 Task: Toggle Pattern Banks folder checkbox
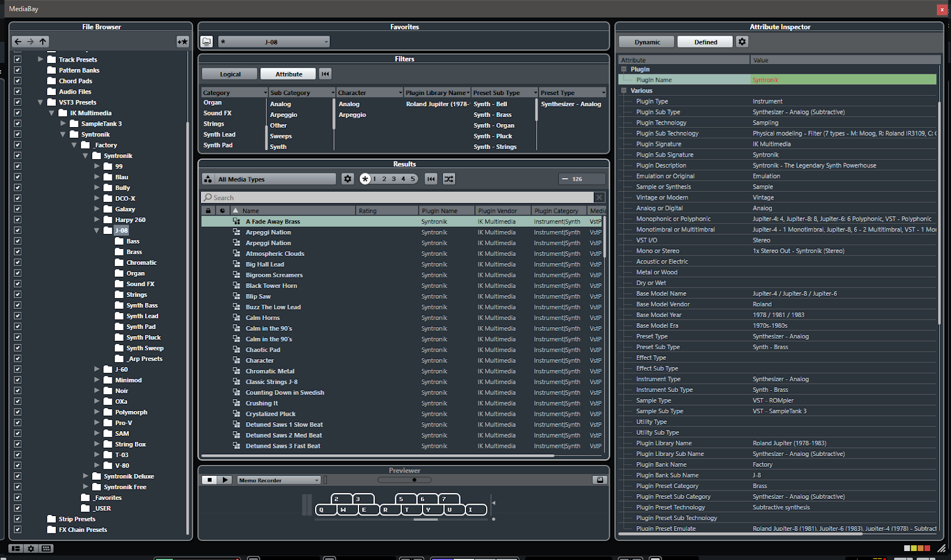click(x=18, y=70)
